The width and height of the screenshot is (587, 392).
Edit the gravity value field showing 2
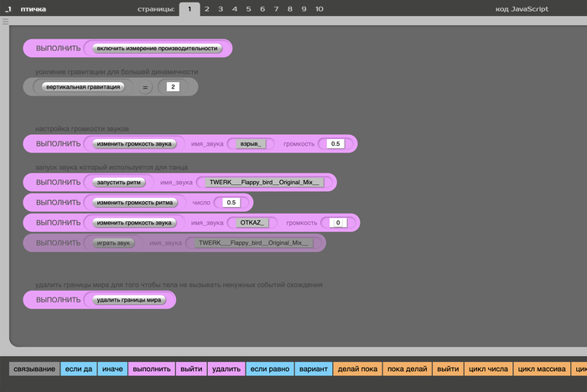173,87
